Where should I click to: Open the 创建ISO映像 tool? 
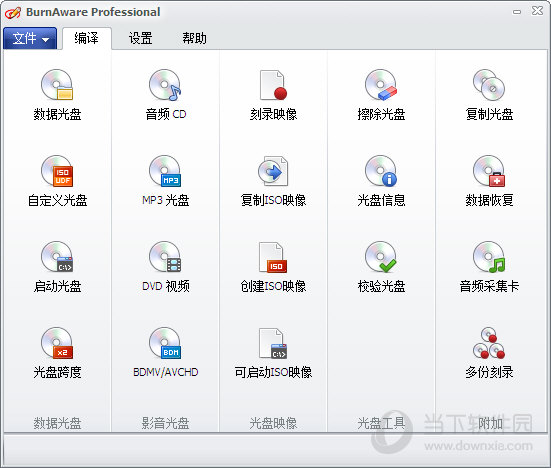click(273, 257)
